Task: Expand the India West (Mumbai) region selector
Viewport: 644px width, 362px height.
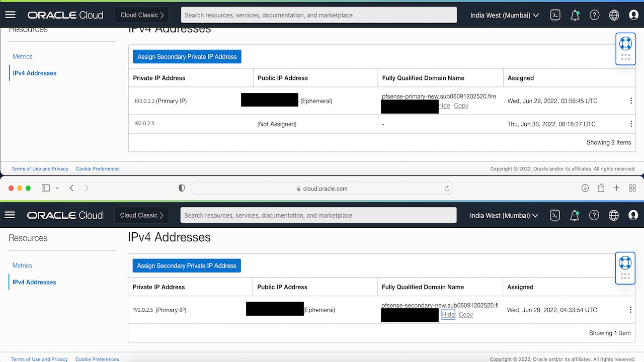Action: click(503, 215)
